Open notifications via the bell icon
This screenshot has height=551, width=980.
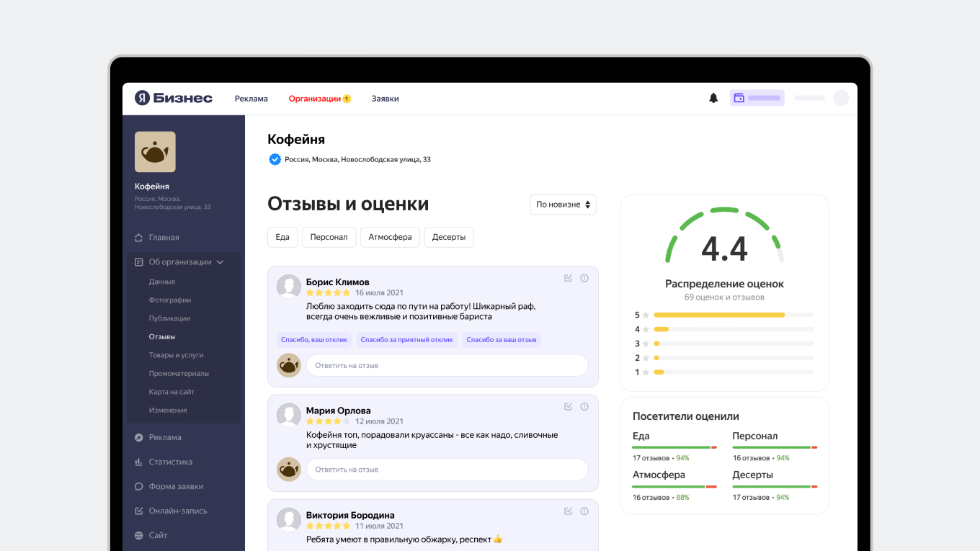pos(713,98)
